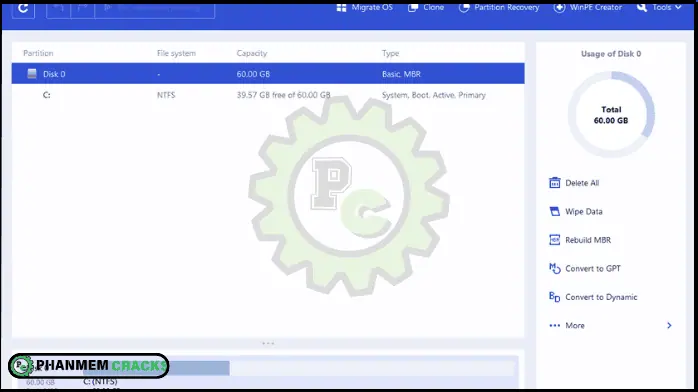Expand the More options list
Viewport: 698px width, 392px height.
[610, 325]
